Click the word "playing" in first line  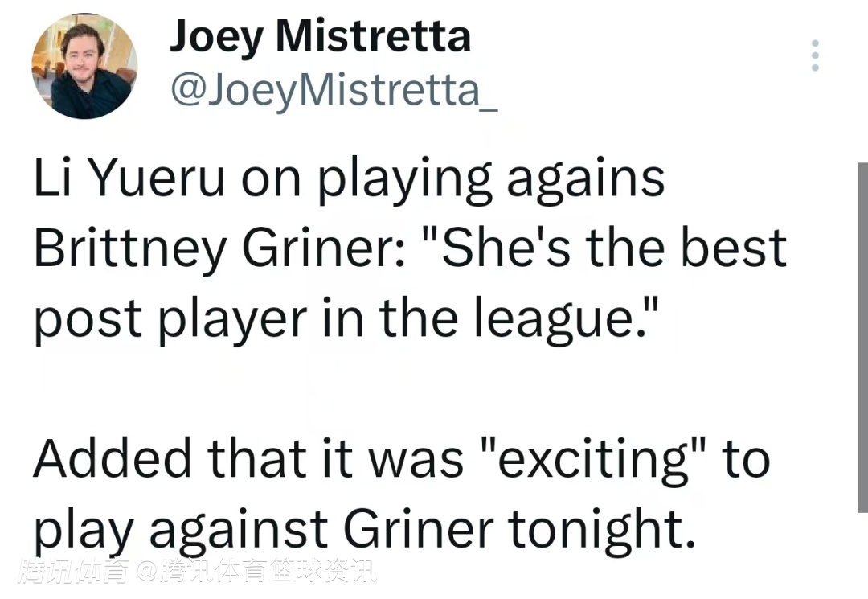[404, 180]
